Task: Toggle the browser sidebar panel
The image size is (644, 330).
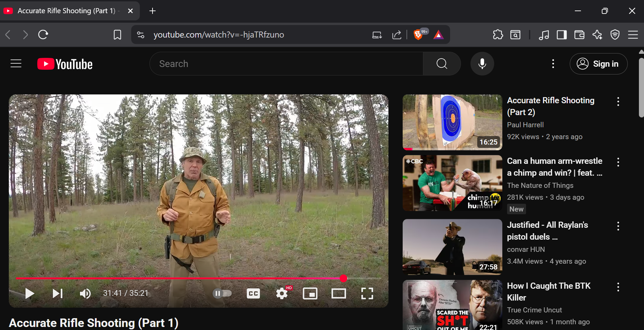Action: [562, 35]
